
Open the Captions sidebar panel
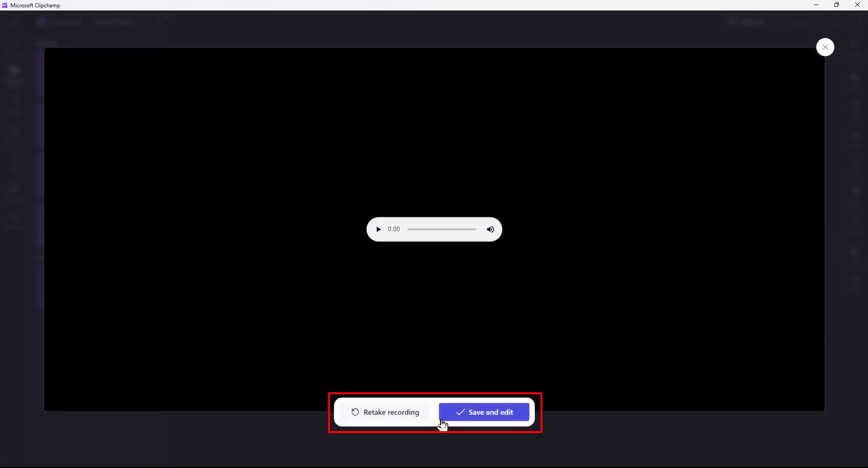pos(14,219)
